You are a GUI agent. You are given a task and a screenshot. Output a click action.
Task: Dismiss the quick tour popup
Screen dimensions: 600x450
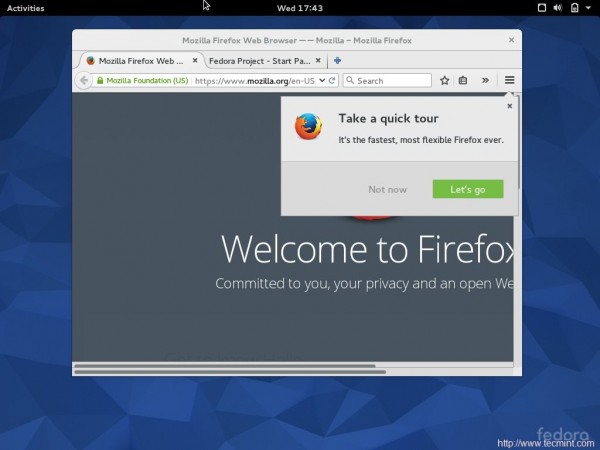tap(509, 106)
